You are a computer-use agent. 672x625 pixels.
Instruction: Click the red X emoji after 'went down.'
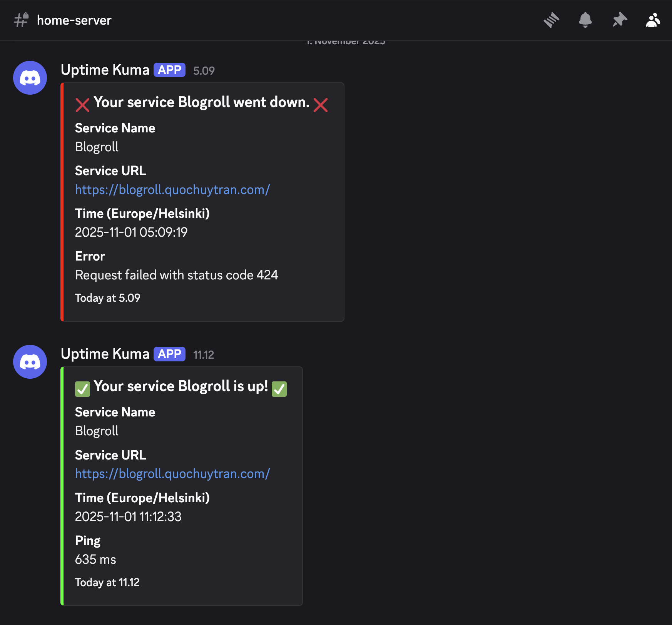click(x=320, y=105)
